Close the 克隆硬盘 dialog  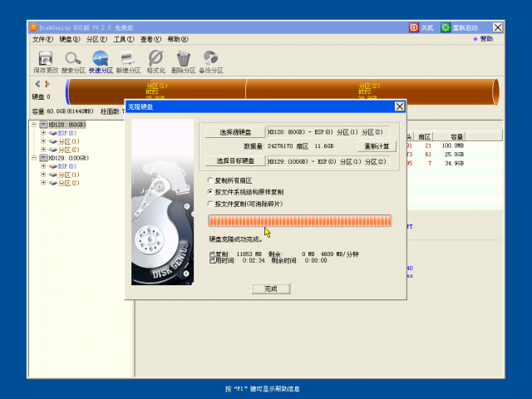click(x=399, y=106)
